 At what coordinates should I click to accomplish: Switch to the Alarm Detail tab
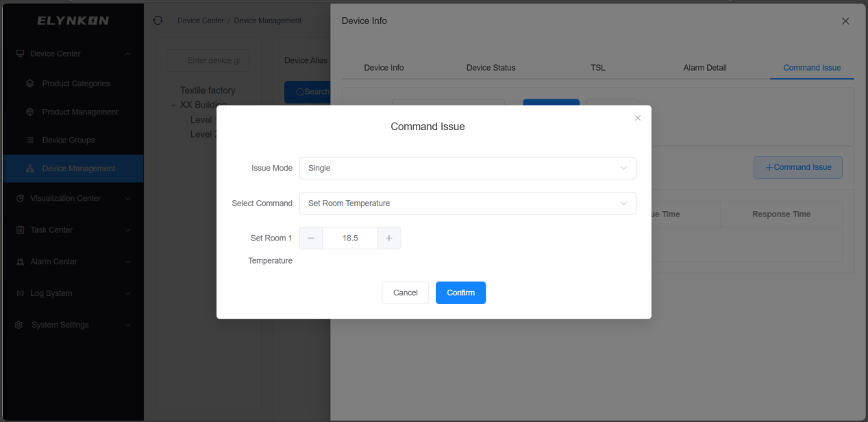[705, 68]
